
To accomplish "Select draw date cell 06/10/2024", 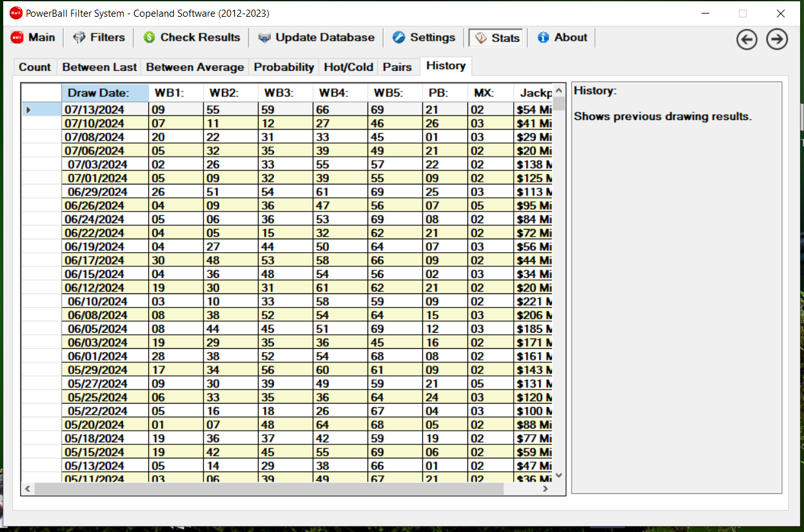I will click(105, 301).
